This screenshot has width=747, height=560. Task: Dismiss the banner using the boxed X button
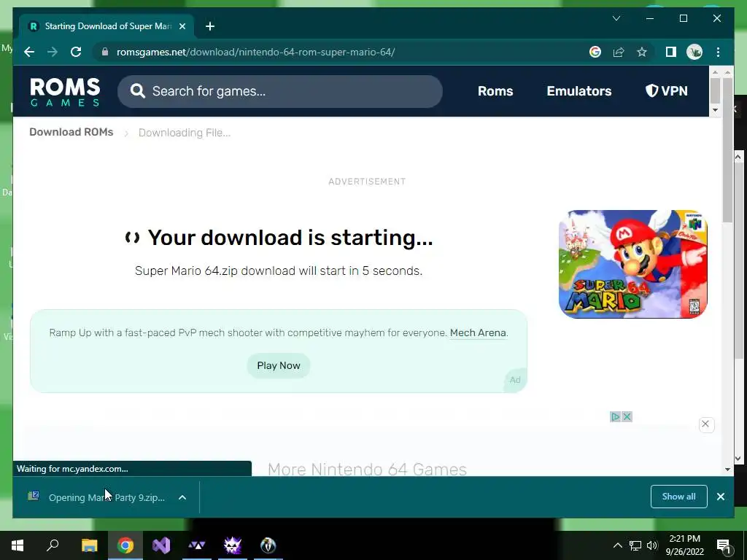point(706,424)
